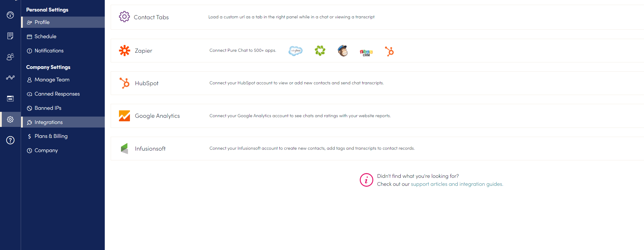Open the analytics graph icon in left rail

tap(10, 78)
